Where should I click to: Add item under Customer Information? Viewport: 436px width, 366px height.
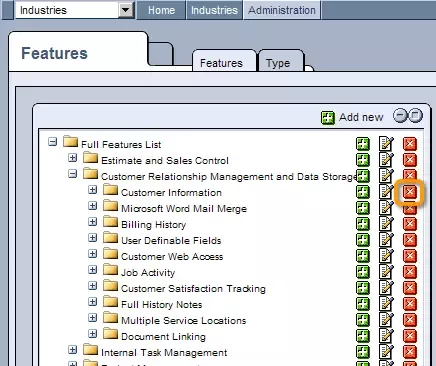pos(363,192)
